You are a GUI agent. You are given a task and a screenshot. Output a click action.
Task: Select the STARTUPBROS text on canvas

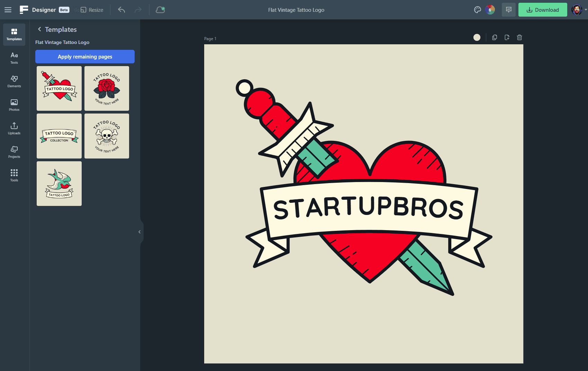[368, 208]
